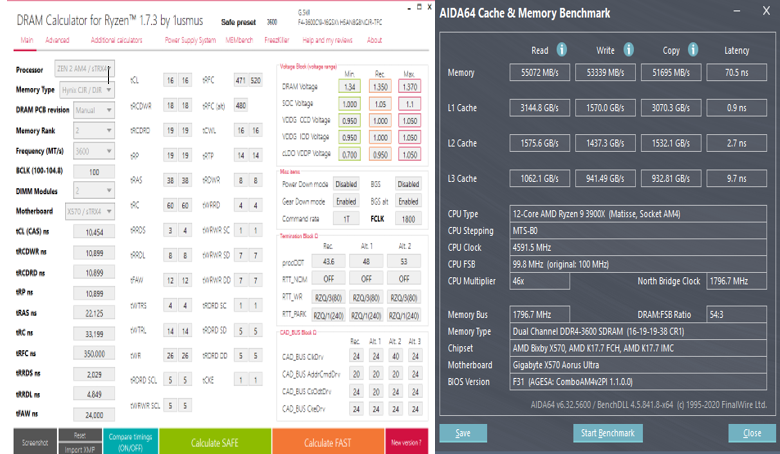Click the CPU Type 3900X field
The height and width of the screenshot is (454, 780).
click(638, 214)
